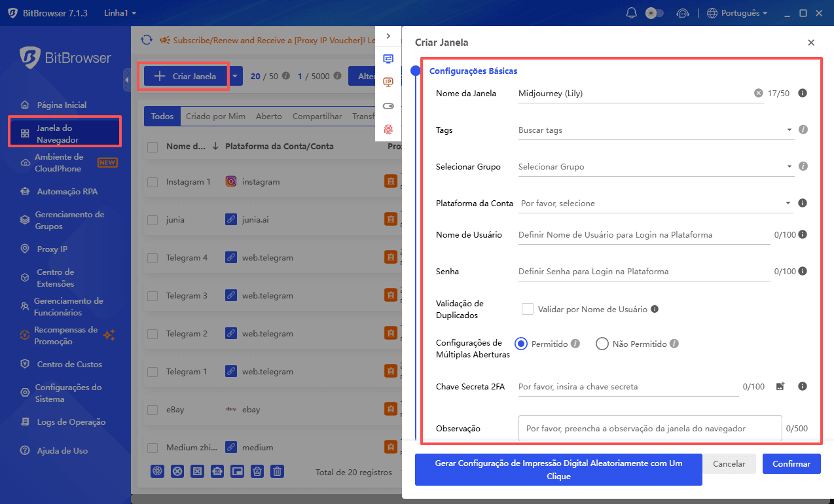Screen dimensions: 834x504
Task: Switch to the Todos tab
Action: click(162, 117)
